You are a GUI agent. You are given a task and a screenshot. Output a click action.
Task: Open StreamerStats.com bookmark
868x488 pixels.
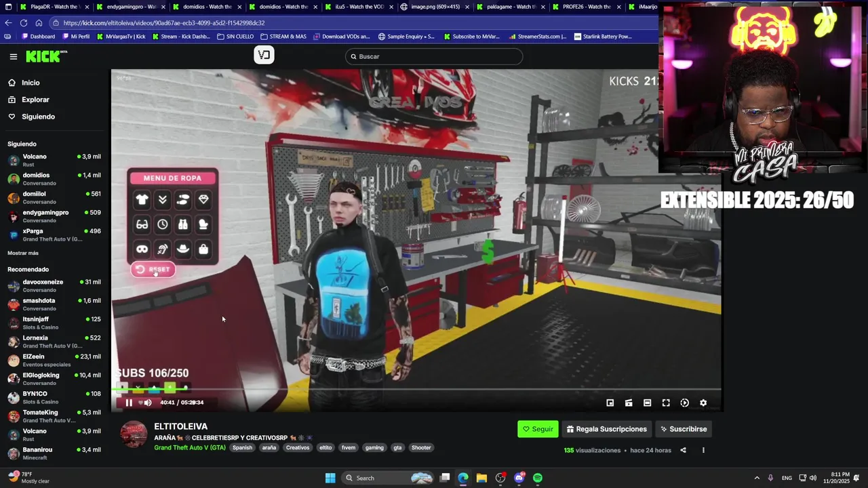pos(537,37)
